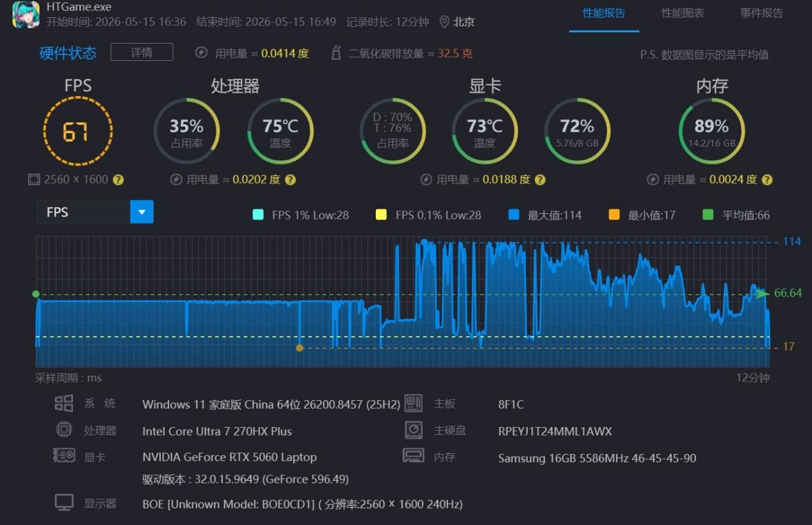This screenshot has width=812, height=525.
Task: Click the power icon beside 0.0188 度
Action: (x=426, y=180)
